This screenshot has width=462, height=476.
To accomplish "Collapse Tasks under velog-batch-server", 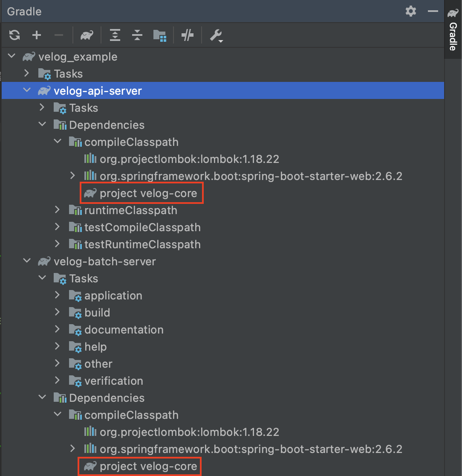I will pyautogui.click(x=42, y=278).
